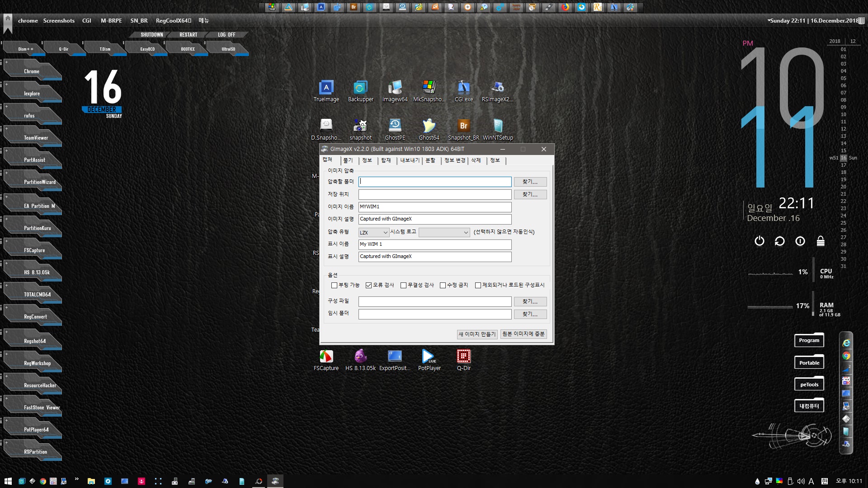The height and width of the screenshot is (488, 868).
Task: Launch CGI.exe desktop icon
Action: 463,91
